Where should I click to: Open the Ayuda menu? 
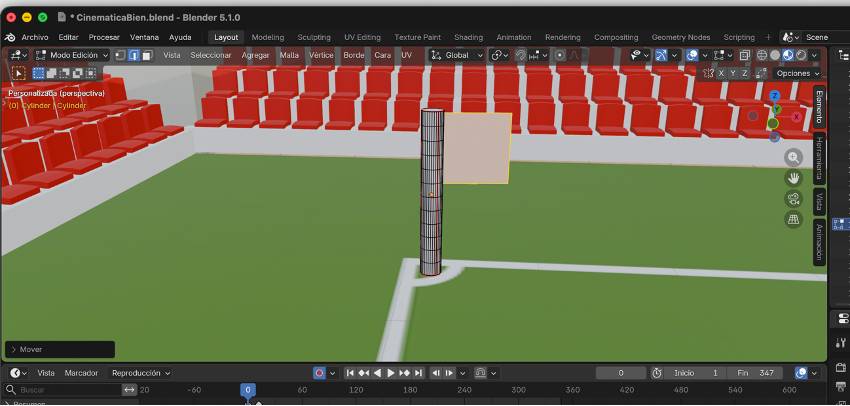(180, 37)
